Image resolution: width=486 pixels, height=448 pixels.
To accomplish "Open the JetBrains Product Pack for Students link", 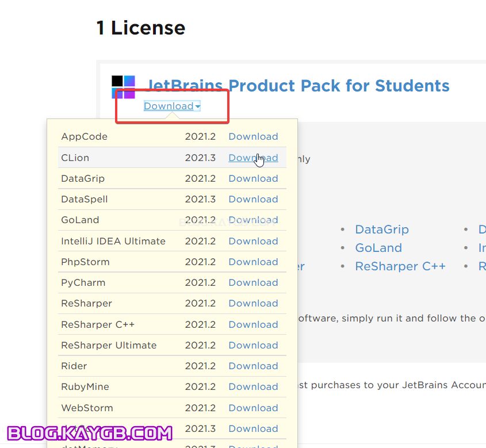I will pos(297,86).
